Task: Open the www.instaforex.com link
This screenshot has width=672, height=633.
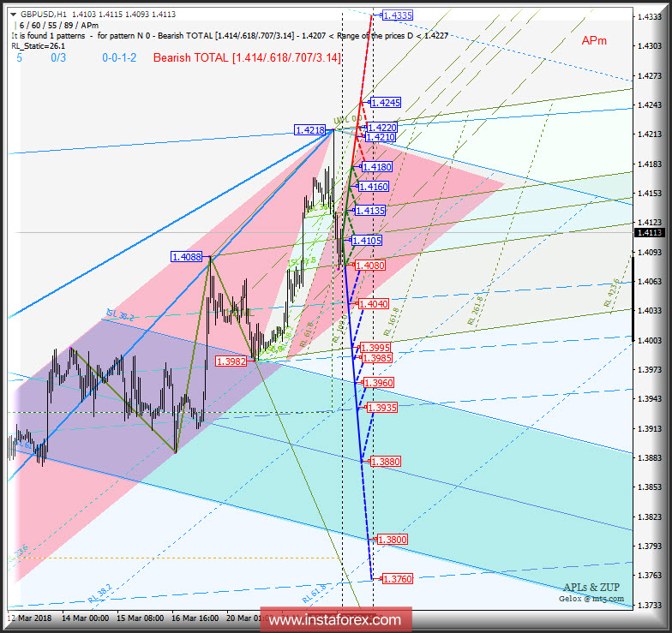Action: click(x=336, y=620)
